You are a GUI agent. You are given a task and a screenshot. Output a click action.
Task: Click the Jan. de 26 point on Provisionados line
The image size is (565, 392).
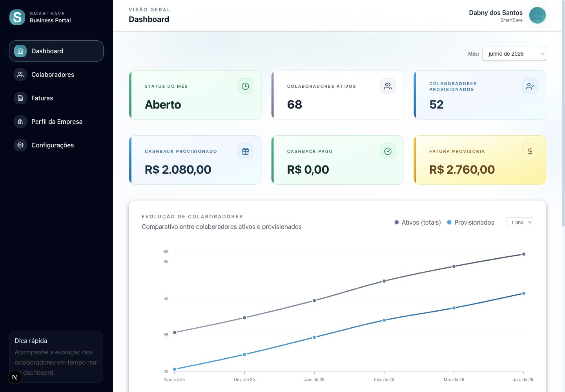pos(314,337)
